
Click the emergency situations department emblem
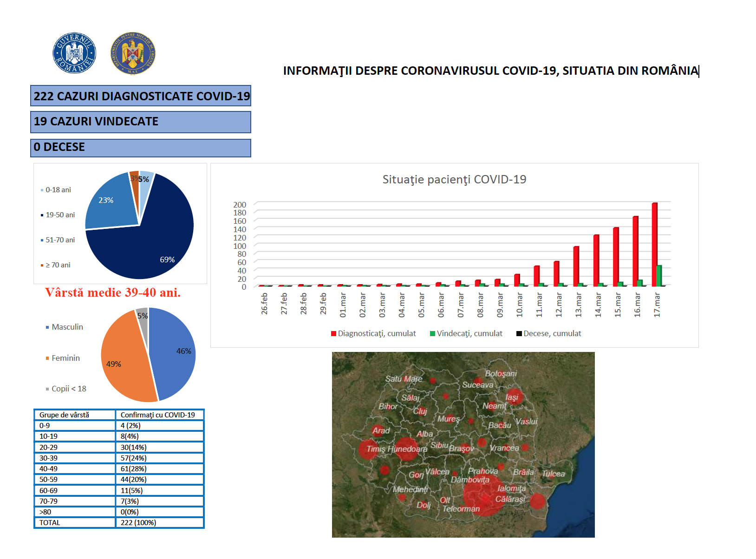133,53
